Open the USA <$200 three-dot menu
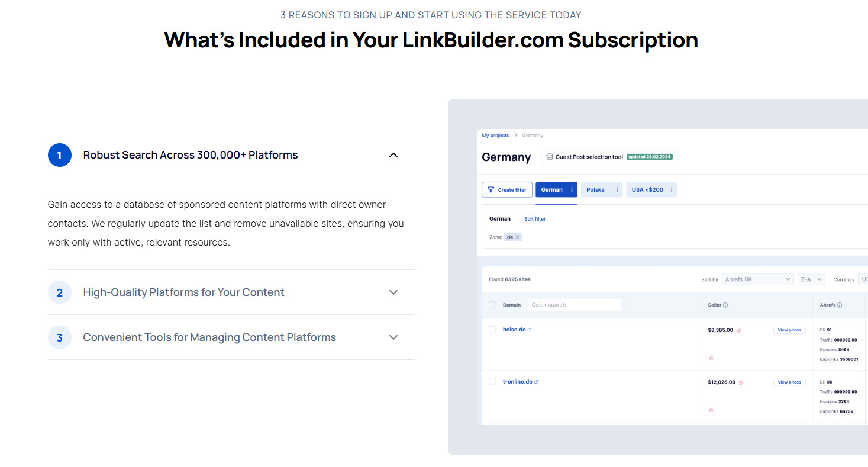868x467 pixels. click(672, 190)
